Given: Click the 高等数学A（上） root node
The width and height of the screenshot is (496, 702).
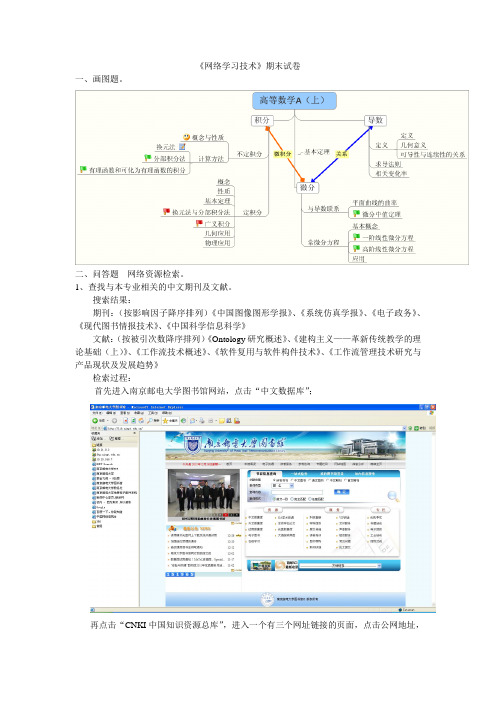Looking at the screenshot, I should click(295, 101).
